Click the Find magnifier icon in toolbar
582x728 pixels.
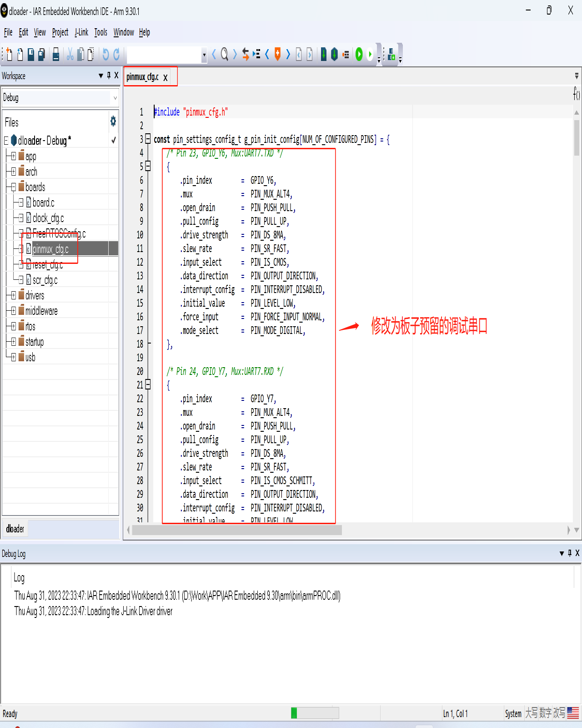(224, 55)
